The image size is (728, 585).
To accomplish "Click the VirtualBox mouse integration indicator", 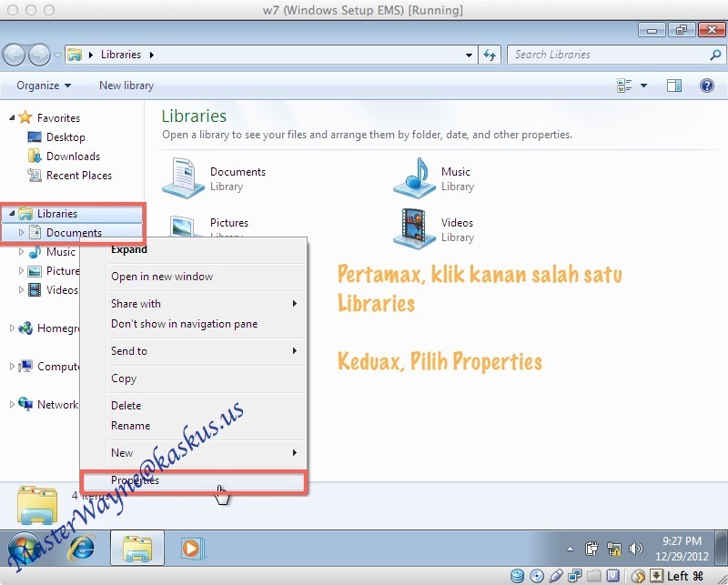I will pyautogui.click(x=638, y=576).
